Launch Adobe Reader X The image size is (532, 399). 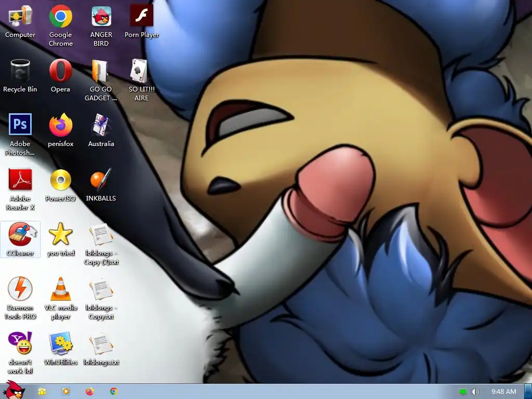click(20, 190)
